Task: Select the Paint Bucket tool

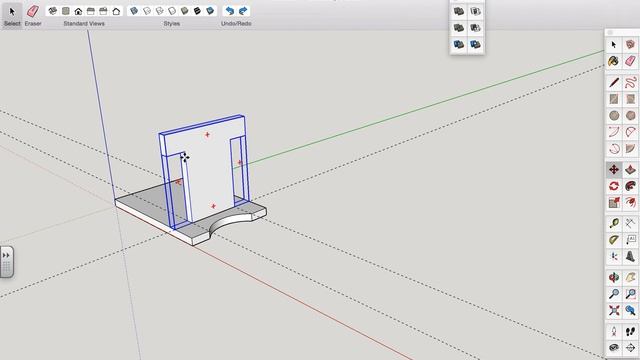Action: [614, 61]
